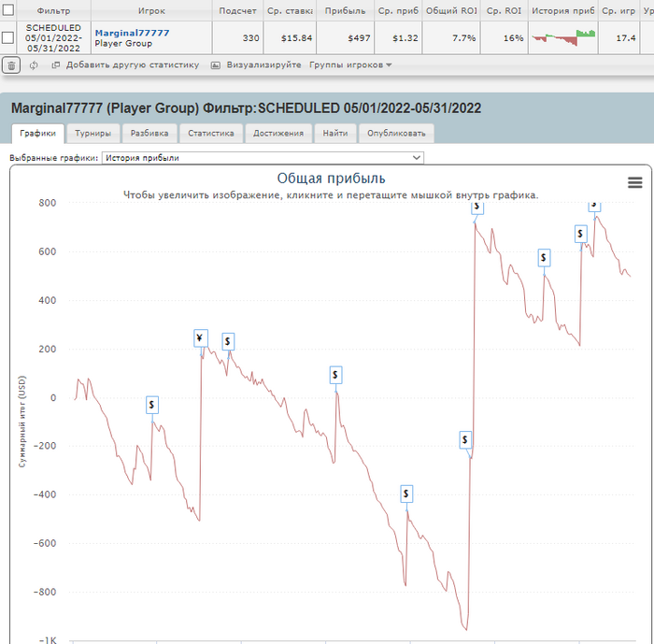Switch to the Турниры tab

(93, 133)
